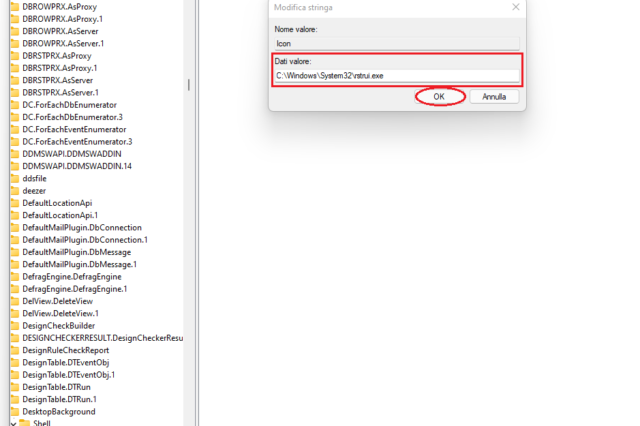Click folder icon beside DesktopBackground
Viewport: 640px width, 426px height.
click(x=15, y=411)
